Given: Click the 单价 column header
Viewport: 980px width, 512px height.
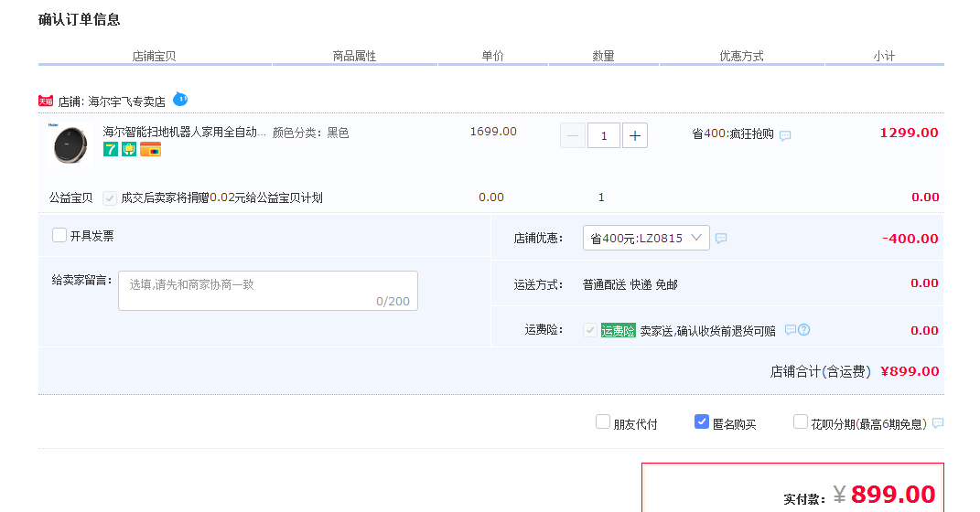Looking at the screenshot, I should coord(492,56).
